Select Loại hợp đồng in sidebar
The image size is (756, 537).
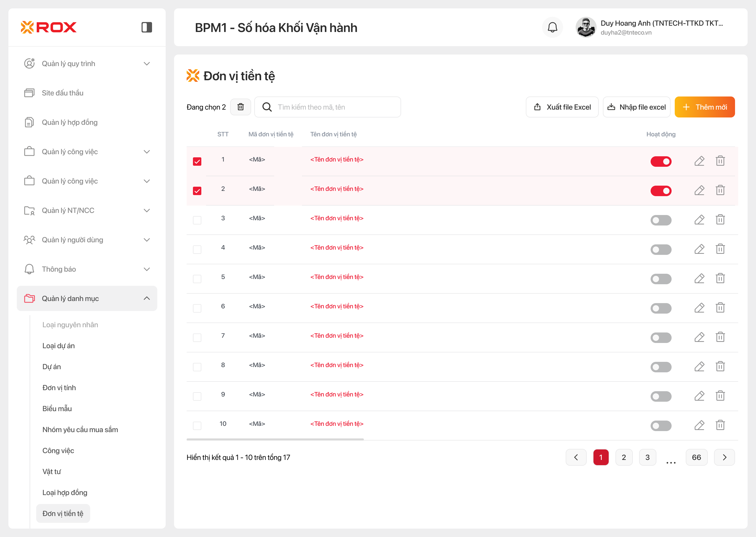click(x=65, y=492)
